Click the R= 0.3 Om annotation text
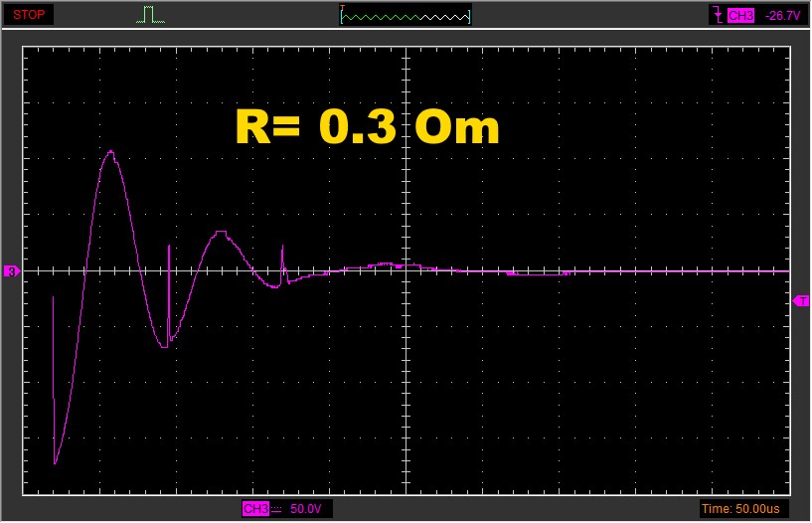This screenshot has height=523, width=812. tap(367, 127)
